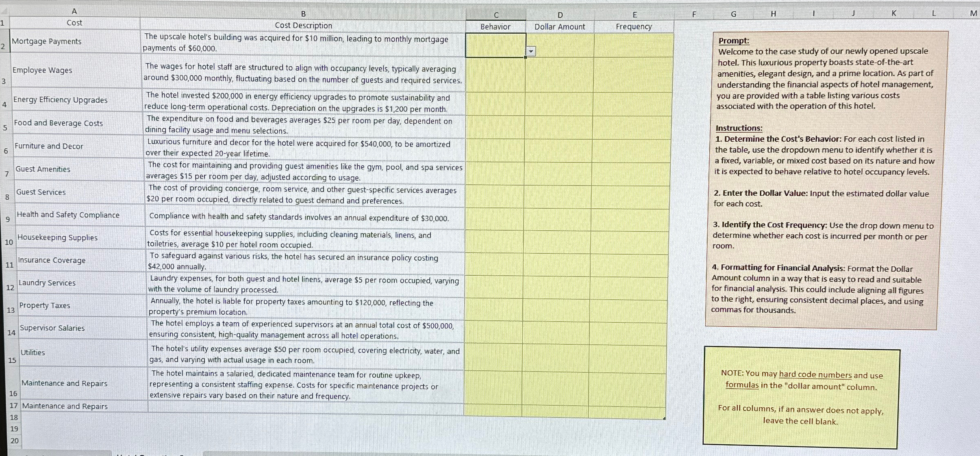This screenshot has width=980, height=456.
Task: Click row 9 header number
Action: (8, 219)
